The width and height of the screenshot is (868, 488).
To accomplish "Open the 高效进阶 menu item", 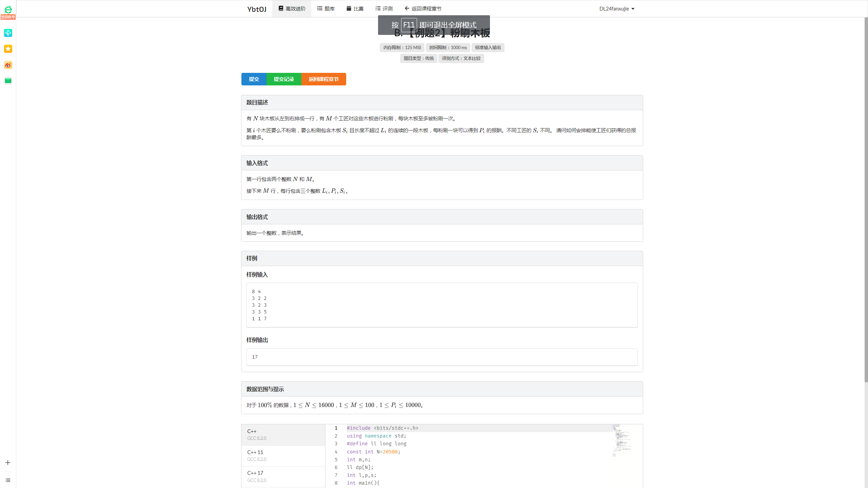I will coord(292,8).
